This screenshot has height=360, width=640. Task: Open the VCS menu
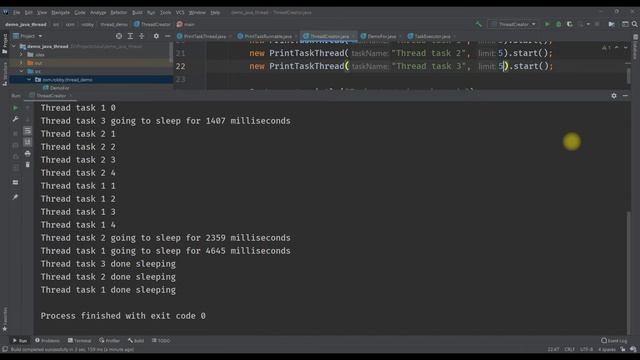point(180,13)
